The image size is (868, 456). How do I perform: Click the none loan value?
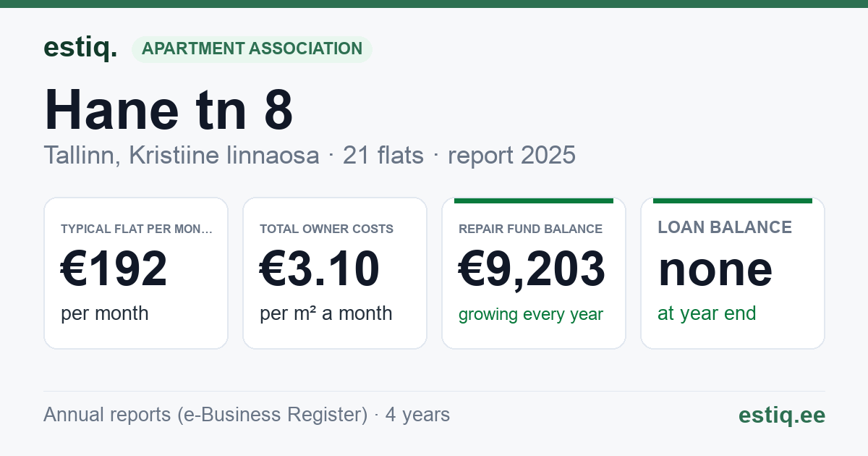coord(715,269)
